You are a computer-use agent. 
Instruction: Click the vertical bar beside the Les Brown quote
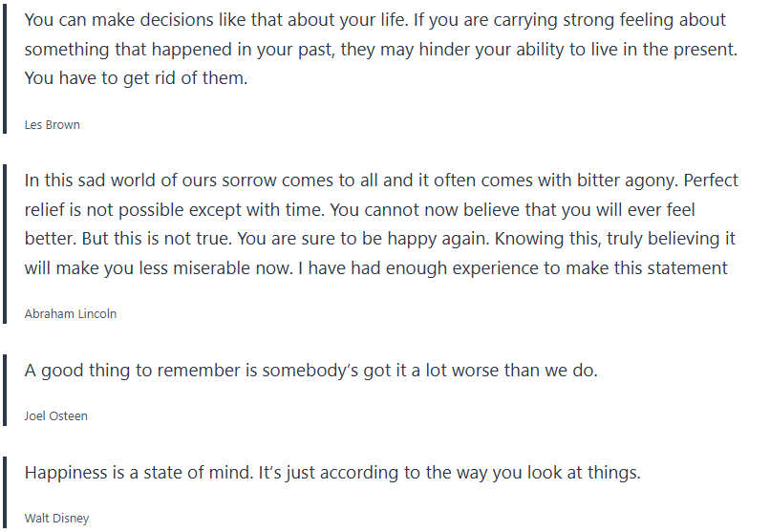click(5, 67)
